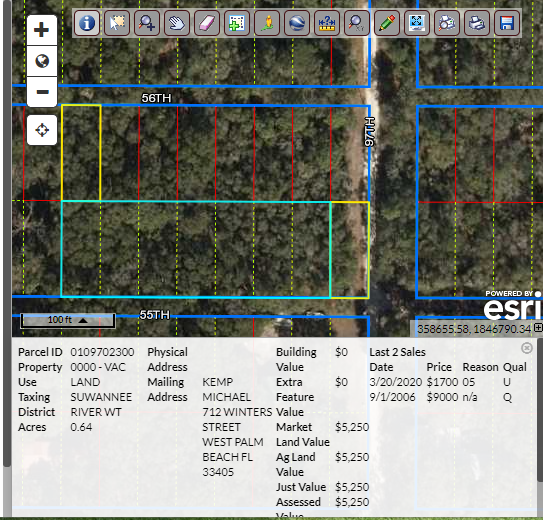
Task: Reset map to default globe extent
Action: 42,61
